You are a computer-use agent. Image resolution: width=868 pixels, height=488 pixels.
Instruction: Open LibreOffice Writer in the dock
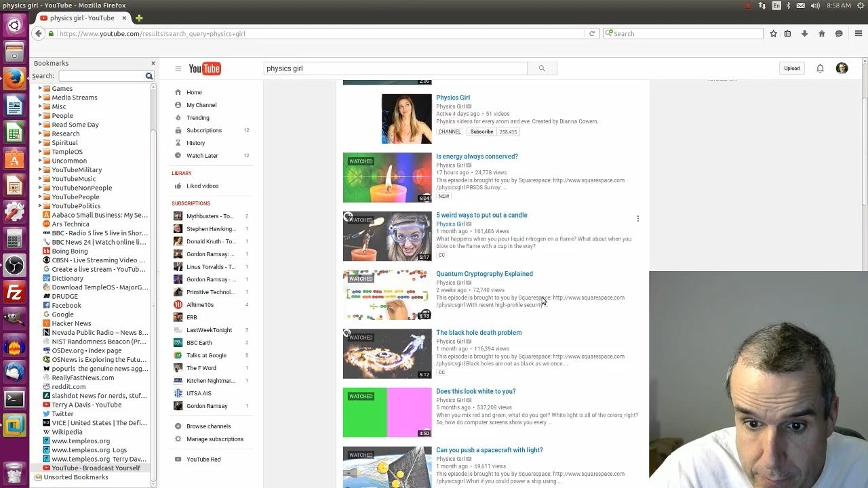point(14,106)
